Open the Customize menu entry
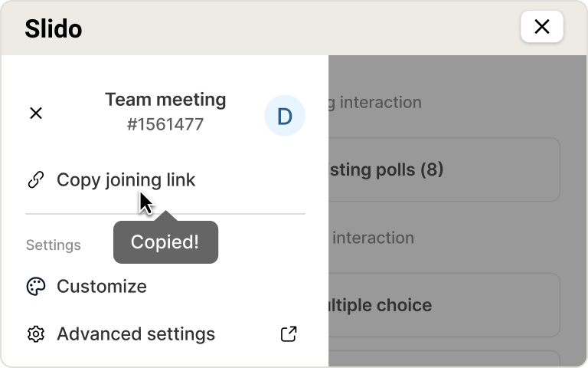588x368 pixels. click(102, 287)
